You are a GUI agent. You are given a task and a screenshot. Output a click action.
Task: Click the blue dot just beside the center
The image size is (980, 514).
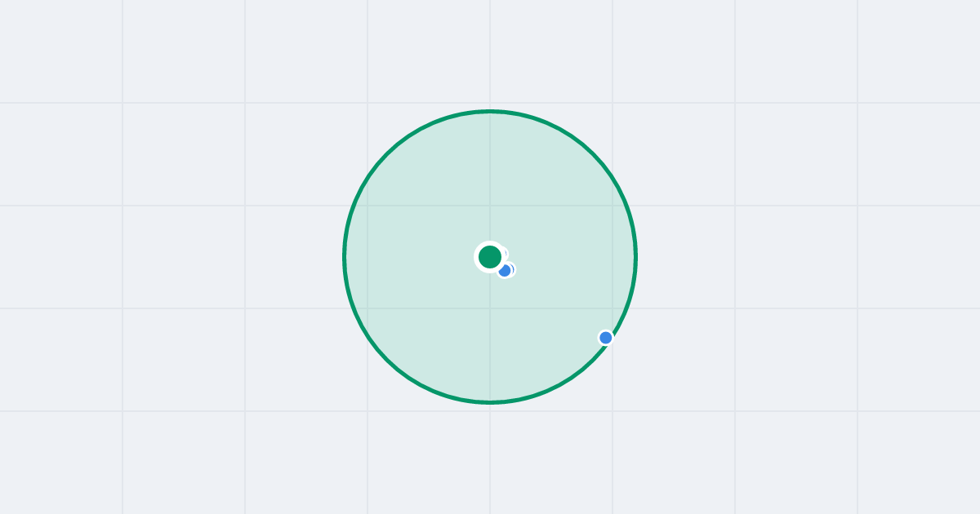point(505,270)
